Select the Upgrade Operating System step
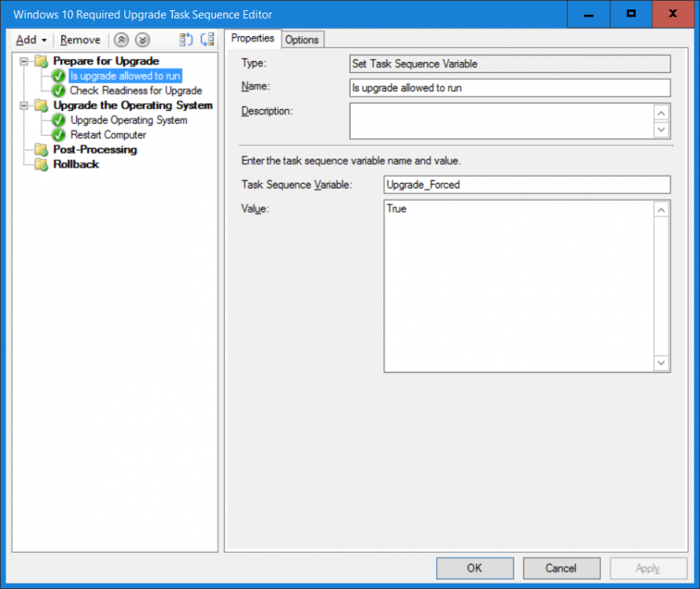 (129, 120)
